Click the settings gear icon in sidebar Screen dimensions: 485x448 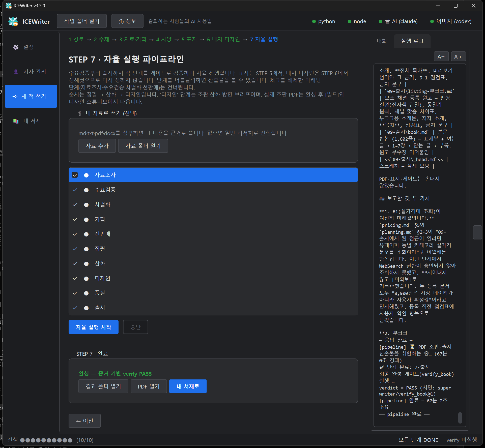point(16,47)
